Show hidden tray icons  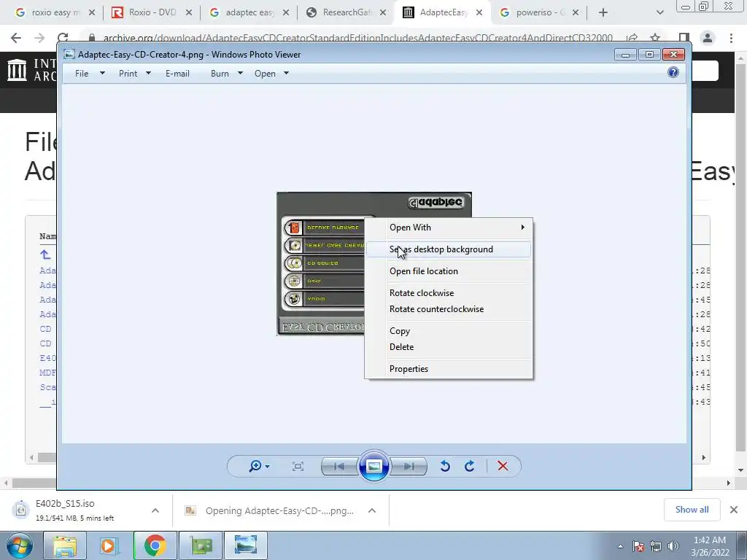(620, 546)
